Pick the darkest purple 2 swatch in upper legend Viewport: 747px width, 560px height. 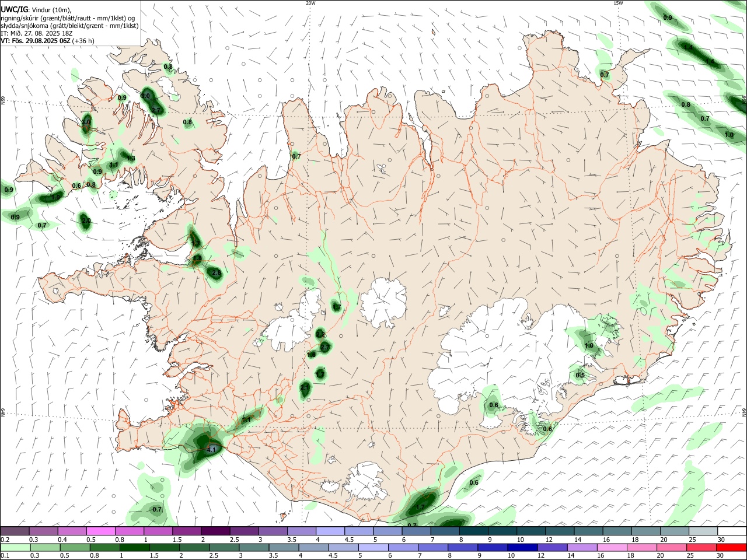215,531
